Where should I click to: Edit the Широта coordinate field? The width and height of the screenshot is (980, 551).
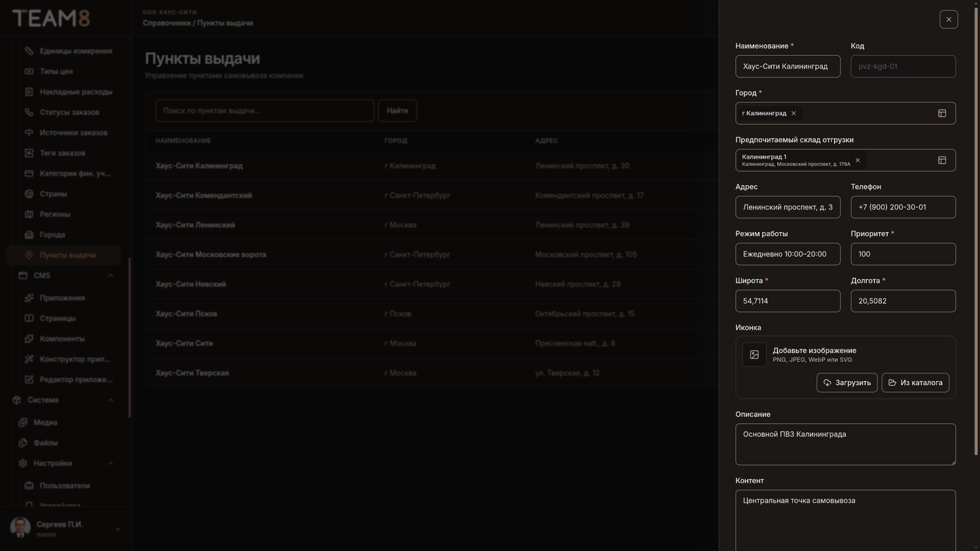pyautogui.click(x=787, y=301)
